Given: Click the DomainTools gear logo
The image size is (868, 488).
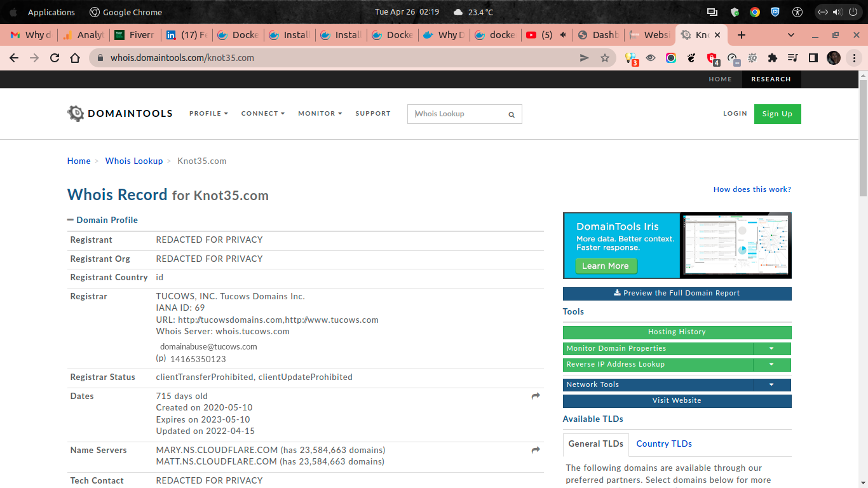Looking at the screenshot, I should point(76,113).
